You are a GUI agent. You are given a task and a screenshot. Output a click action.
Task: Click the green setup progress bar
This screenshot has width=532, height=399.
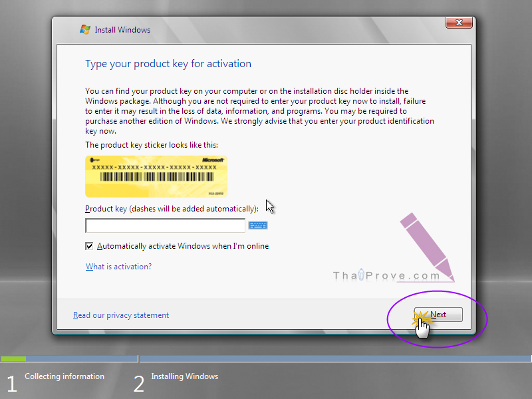[x=13, y=358]
